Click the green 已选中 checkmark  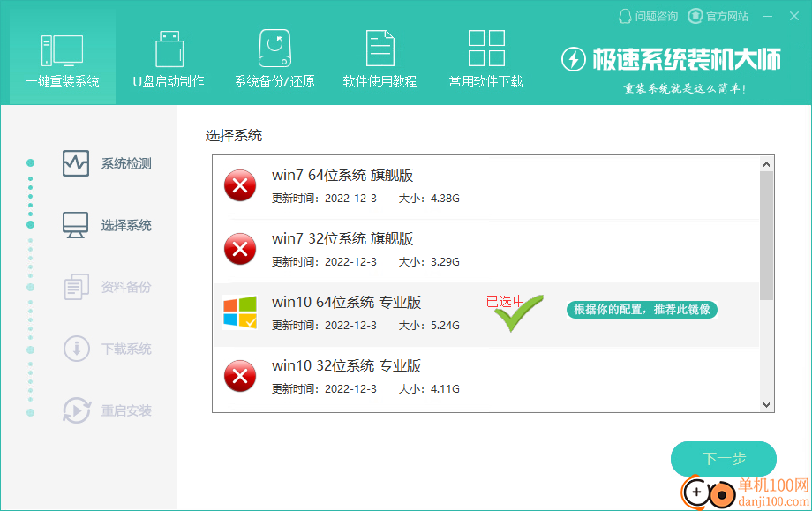click(517, 312)
